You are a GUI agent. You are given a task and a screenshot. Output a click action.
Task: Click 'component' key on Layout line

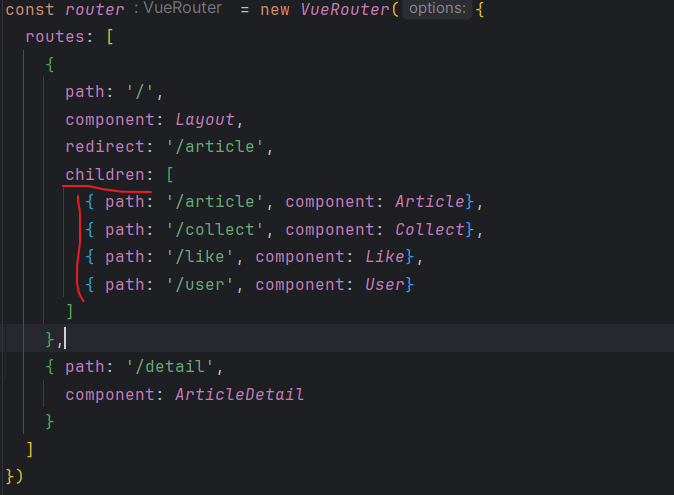pyautogui.click(x=110, y=119)
